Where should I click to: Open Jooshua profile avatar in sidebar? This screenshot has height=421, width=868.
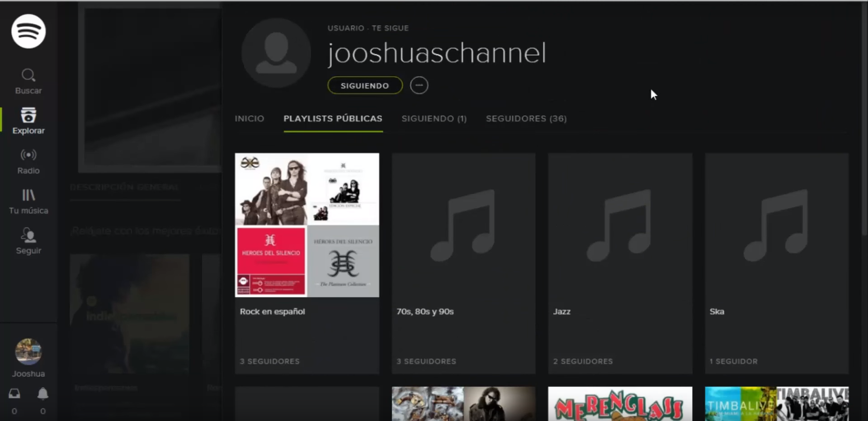click(28, 352)
